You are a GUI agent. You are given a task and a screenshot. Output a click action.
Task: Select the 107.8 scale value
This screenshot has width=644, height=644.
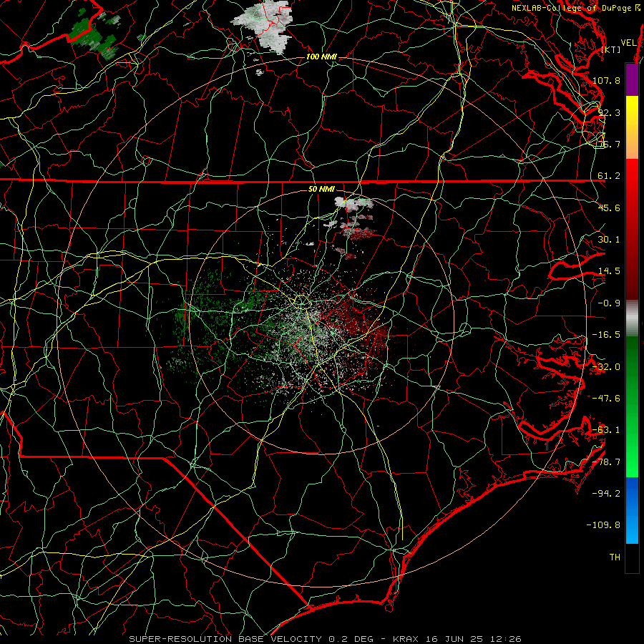(606, 80)
